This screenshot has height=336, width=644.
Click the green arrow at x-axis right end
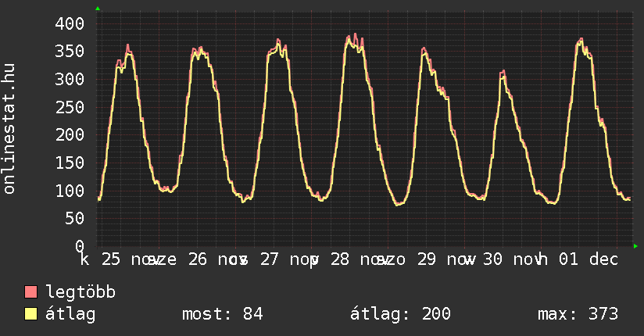coord(635,246)
